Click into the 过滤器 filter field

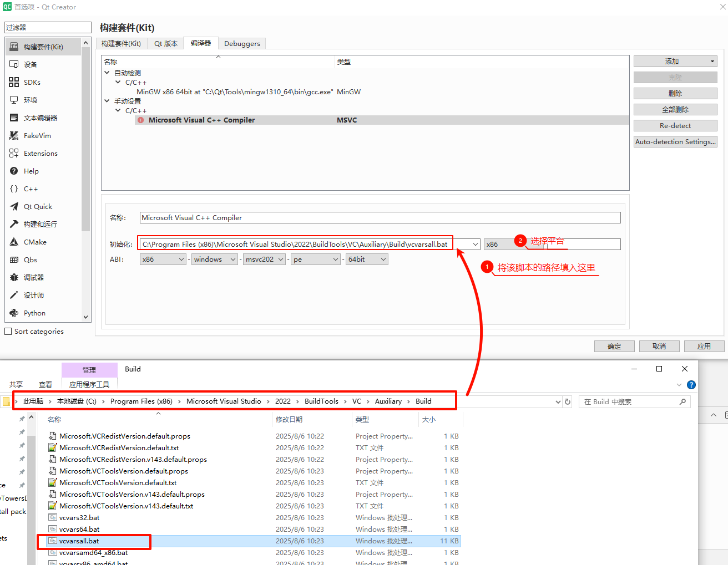48,27
